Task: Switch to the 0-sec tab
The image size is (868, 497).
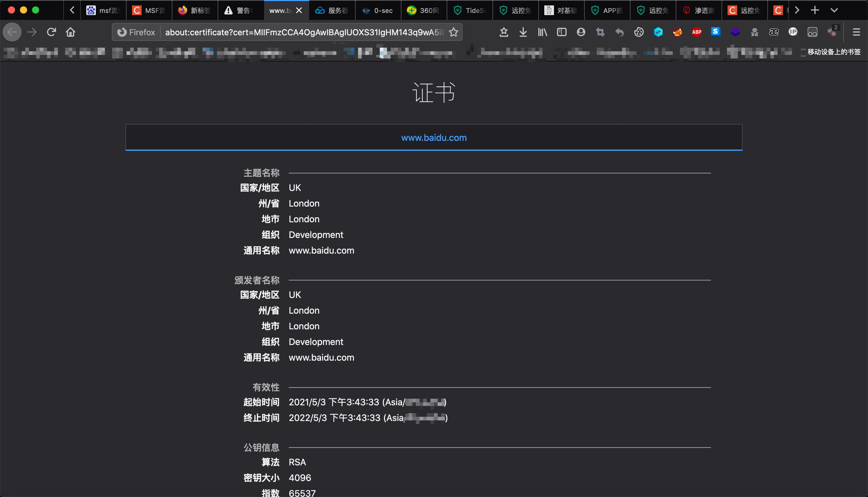Action: [x=378, y=10]
